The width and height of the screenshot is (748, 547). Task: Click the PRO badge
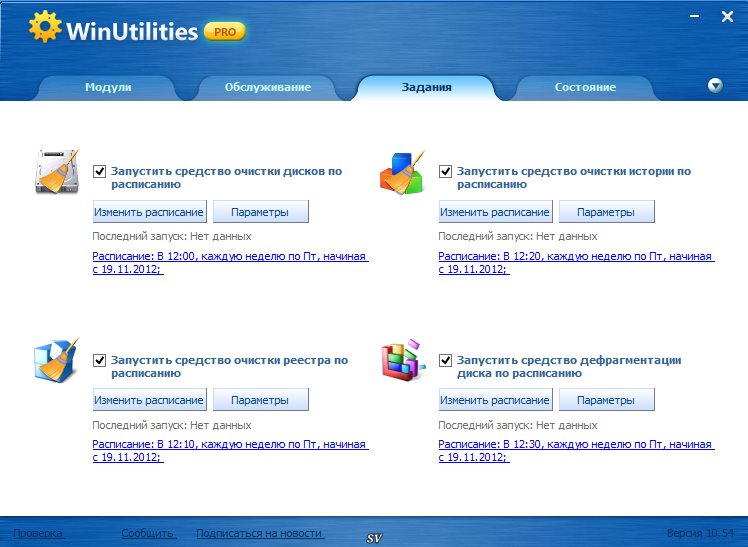[x=225, y=32]
